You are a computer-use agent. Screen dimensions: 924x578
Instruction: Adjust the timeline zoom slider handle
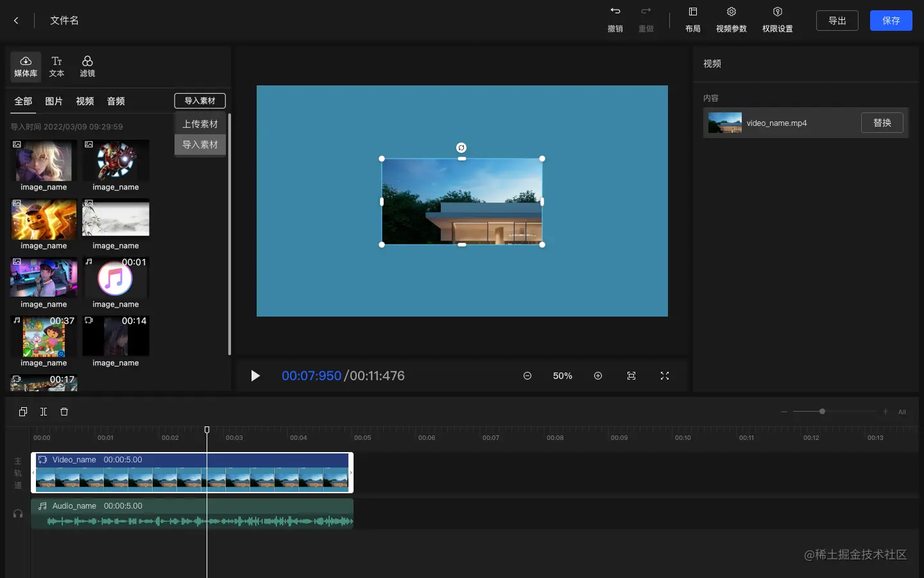pos(822,412)
